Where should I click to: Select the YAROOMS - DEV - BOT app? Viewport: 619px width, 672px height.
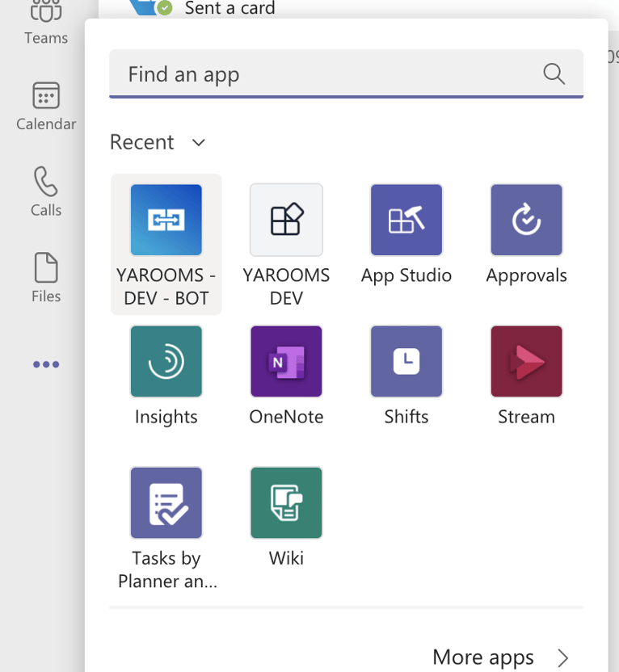pyautogui.click(x=166, y=220)
